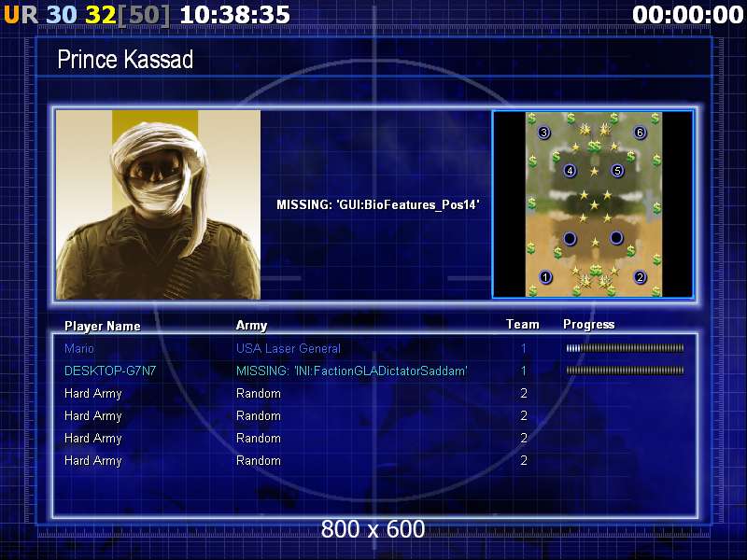Click USA Laser General army entry
Image resolution: width=747 pixels, height=560 pixels.
pyautogui.click(x=289, y=348)
